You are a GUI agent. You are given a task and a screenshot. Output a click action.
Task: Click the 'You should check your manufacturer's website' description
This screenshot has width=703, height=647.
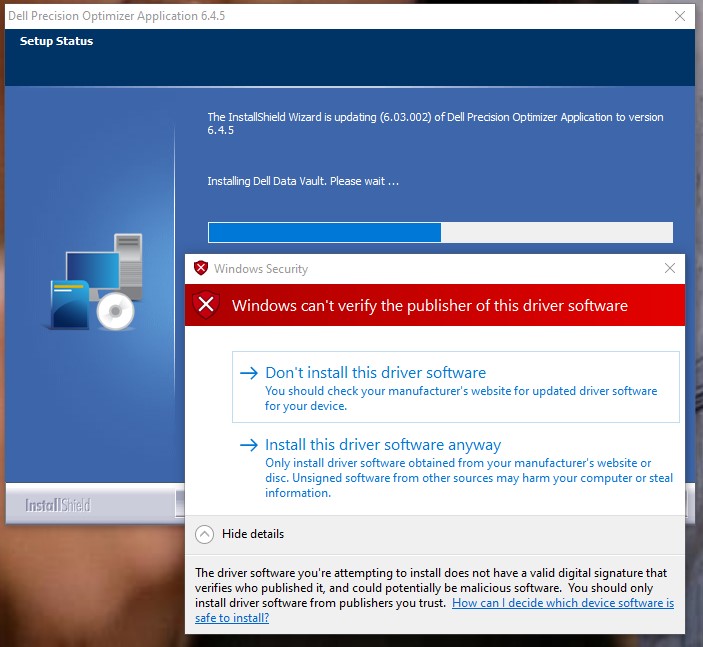click(461, 398)
